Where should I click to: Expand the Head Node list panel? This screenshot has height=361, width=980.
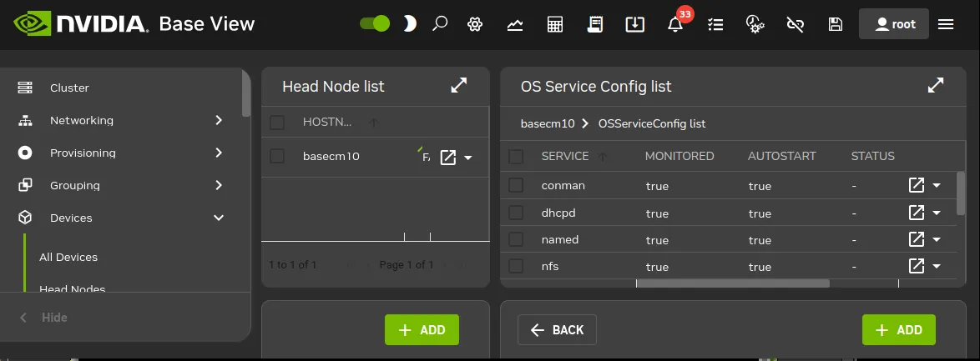[459, 86]
